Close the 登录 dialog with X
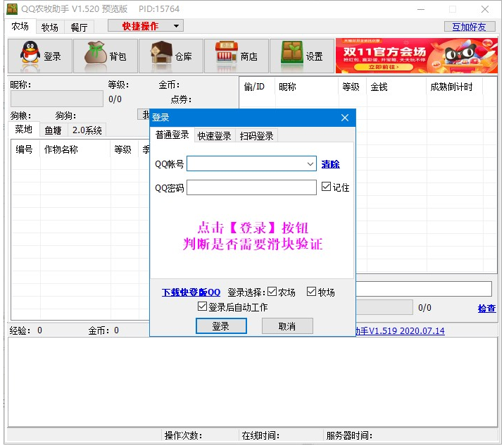504x446 pixels. pyautogui.click(x=345, y=118)
